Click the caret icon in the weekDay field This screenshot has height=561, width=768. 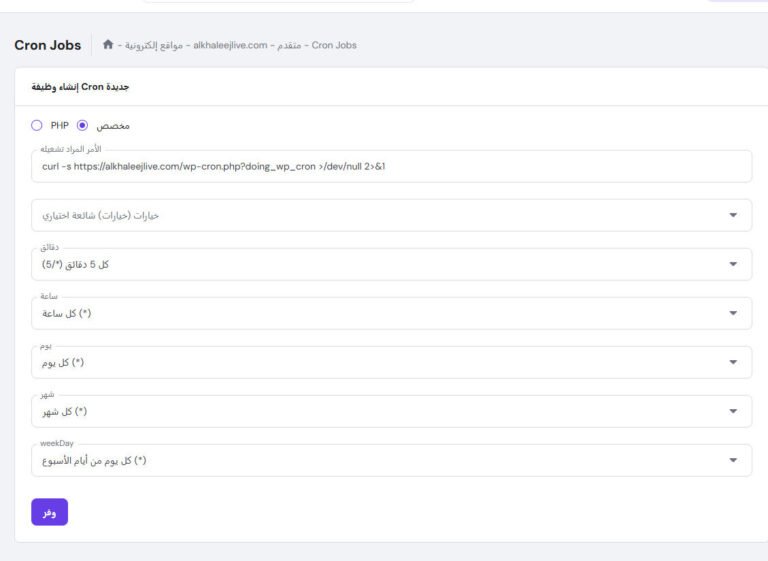click(x=733, y=460)
